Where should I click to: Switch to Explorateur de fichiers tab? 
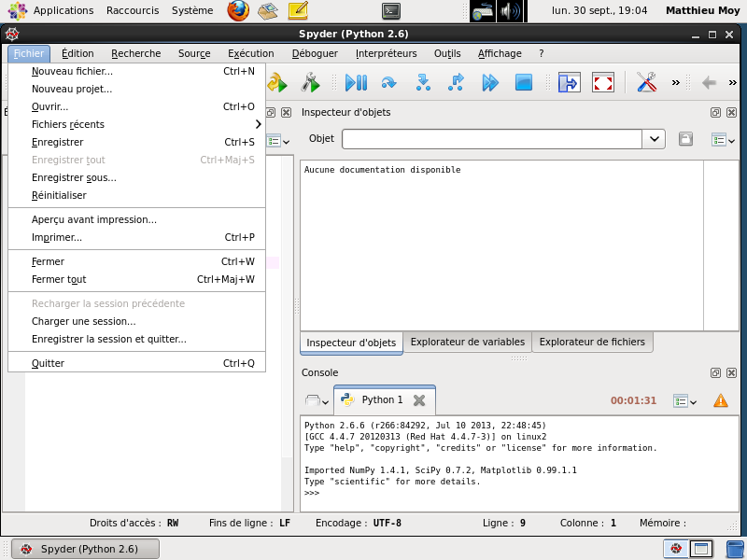pos(592,342)
